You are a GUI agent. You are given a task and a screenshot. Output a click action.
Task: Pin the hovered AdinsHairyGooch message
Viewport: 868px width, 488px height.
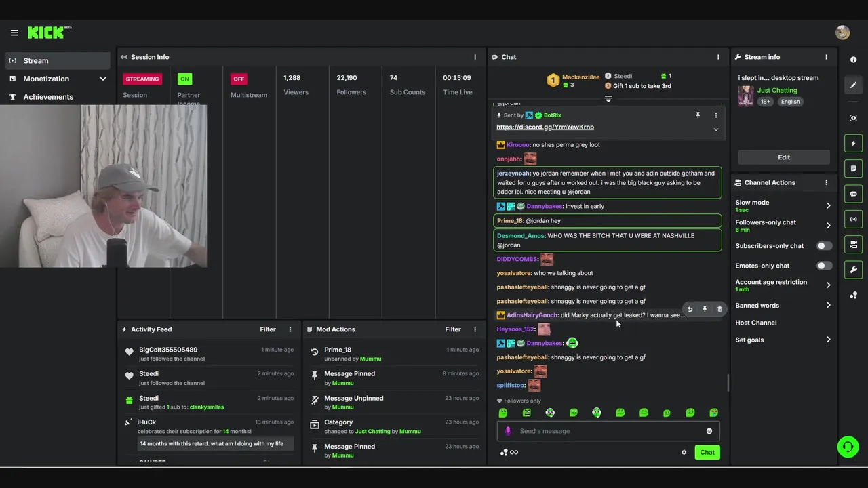pos(705,309)
